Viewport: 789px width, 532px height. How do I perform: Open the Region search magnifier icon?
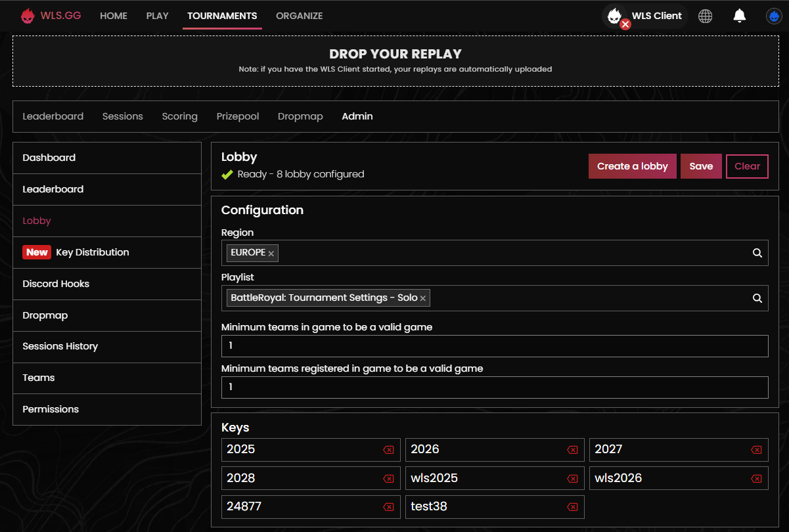pos(757,253)
